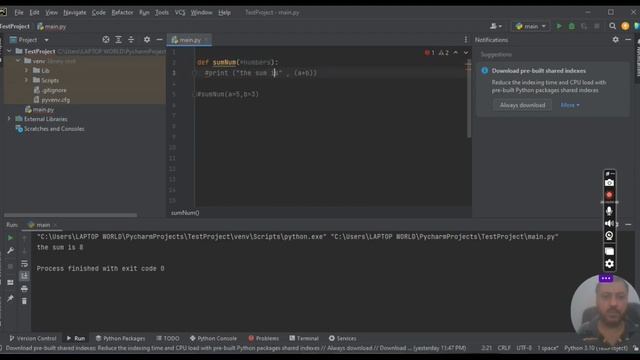Rerun main in Run tool window
Screen dimensions: 640x360
pyautogui.click(x=10, y=238)
